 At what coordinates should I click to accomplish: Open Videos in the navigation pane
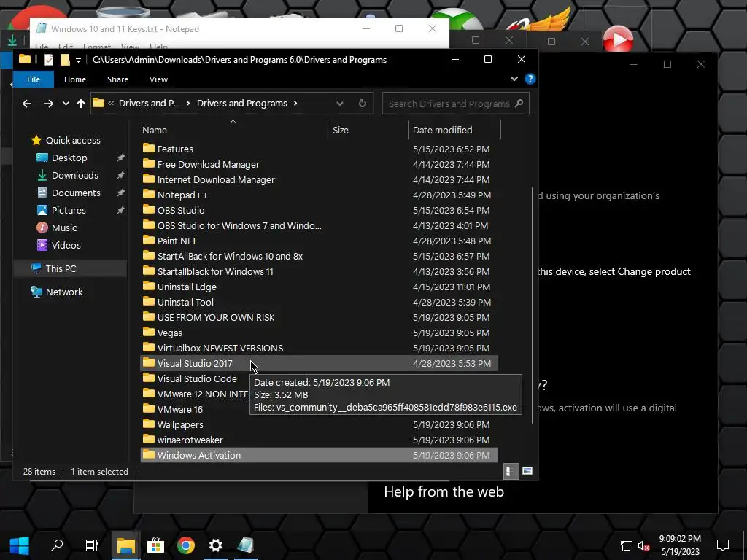tap(66, 245)
